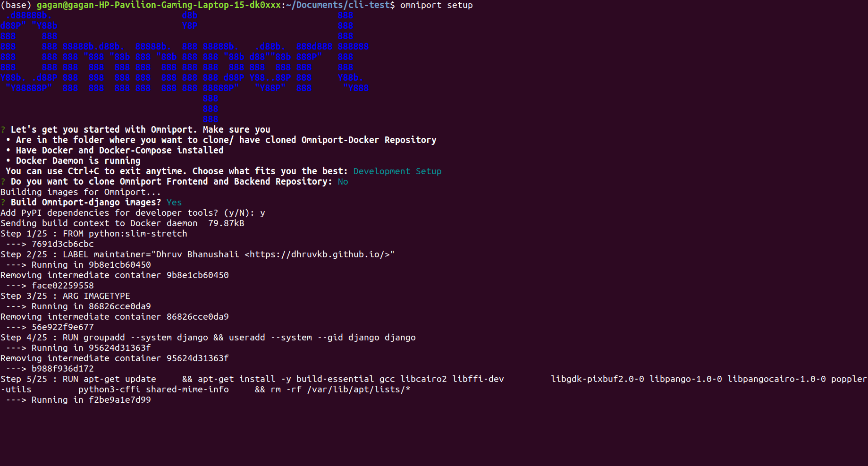The height and width of the screenshot is (466, 868).
Task: Click 'Step 1/25 : FROM python:slim-stretch' line
Action: tap(94, 234)
